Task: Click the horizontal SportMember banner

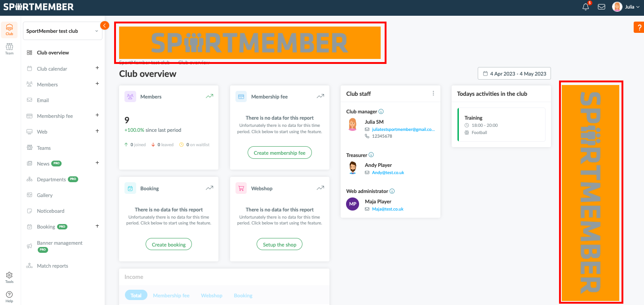Action: tap(250, 43)
